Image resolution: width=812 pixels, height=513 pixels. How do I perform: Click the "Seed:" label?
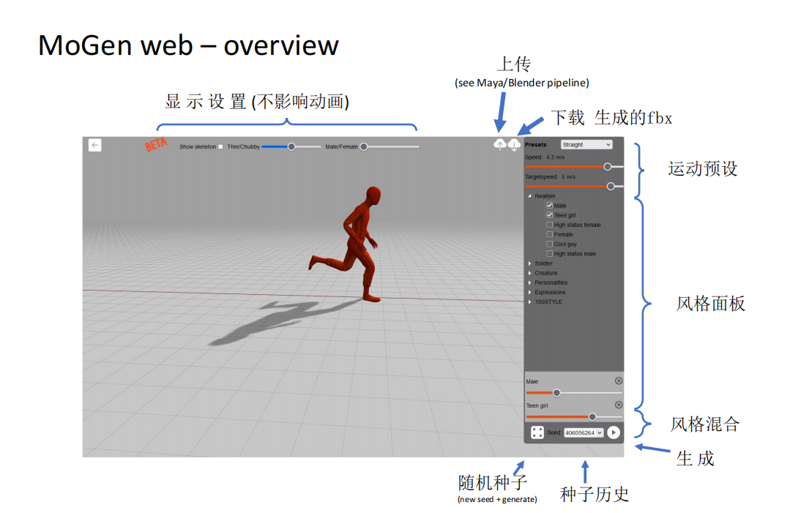554,433
